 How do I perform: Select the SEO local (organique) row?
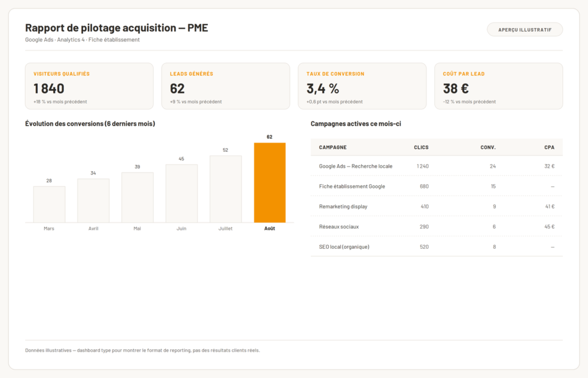pyautogui.click(x=436, y=247)
